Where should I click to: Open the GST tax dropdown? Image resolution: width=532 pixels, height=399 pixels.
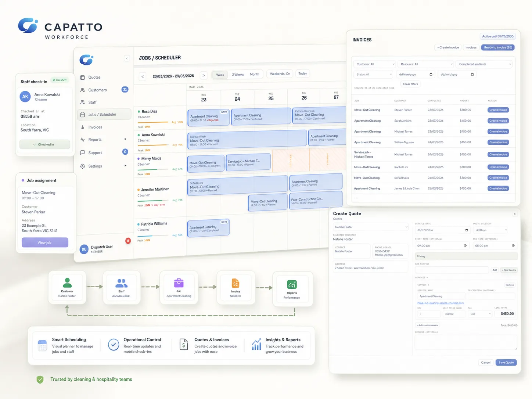(480, 314)
